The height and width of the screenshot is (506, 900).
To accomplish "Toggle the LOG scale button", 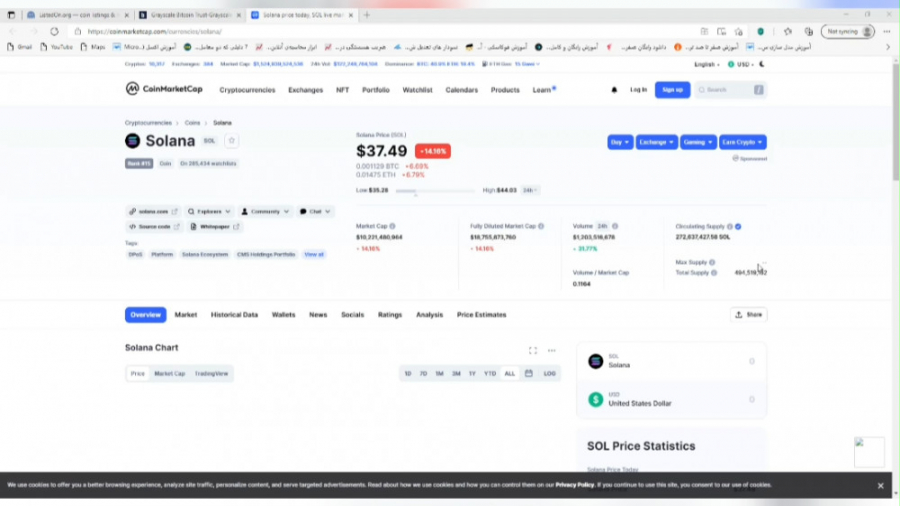I will click(549, 373).
